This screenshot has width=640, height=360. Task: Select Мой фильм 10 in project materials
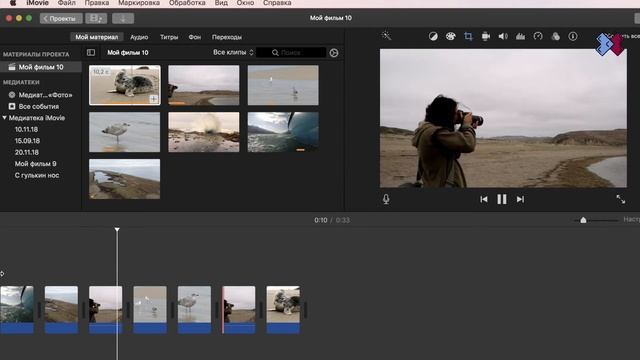tap(41, 67)
